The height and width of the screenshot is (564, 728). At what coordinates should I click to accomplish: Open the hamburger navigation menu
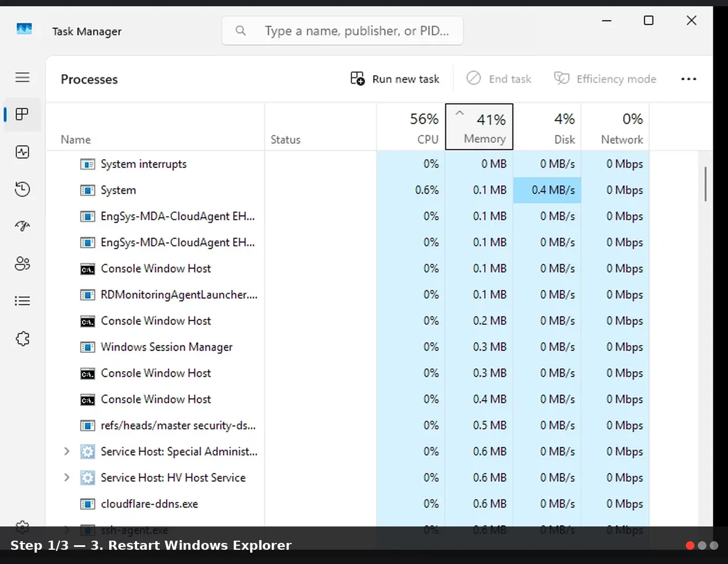(x=22, y=77)
